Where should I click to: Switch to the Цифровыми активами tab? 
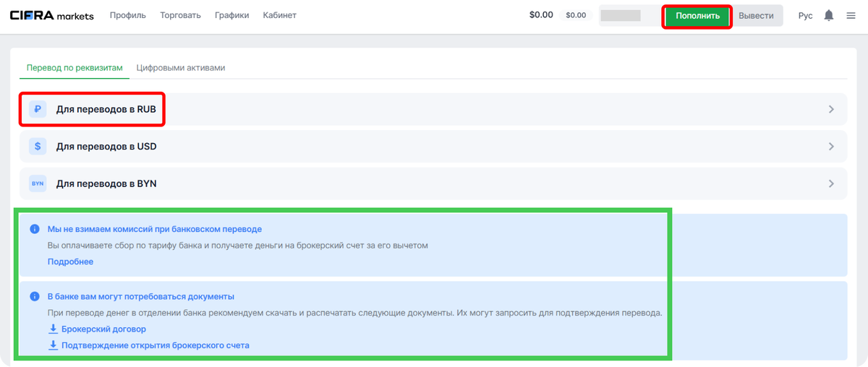[181, 68]
